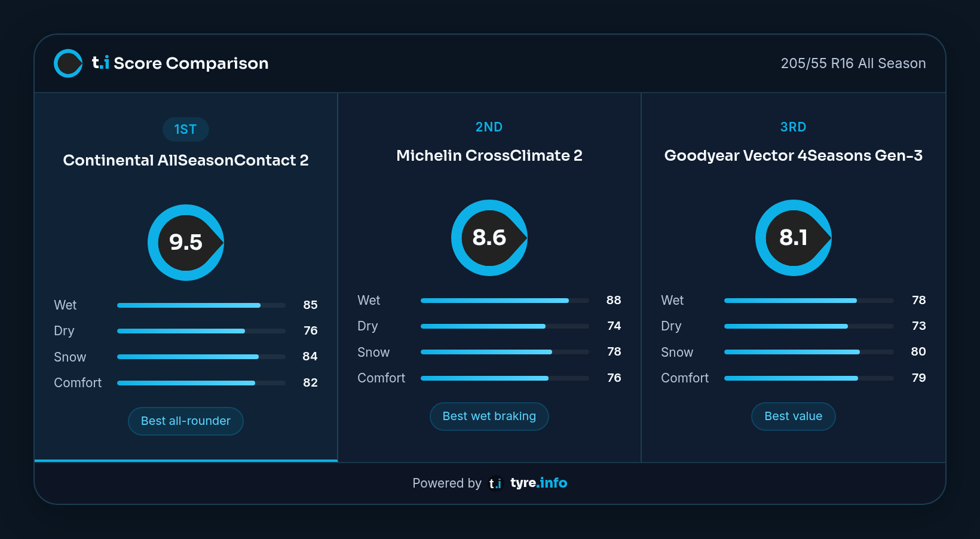
Task: Click Continental's Comfort value 82
Action: pyautogui.click(x=310, y=382)
